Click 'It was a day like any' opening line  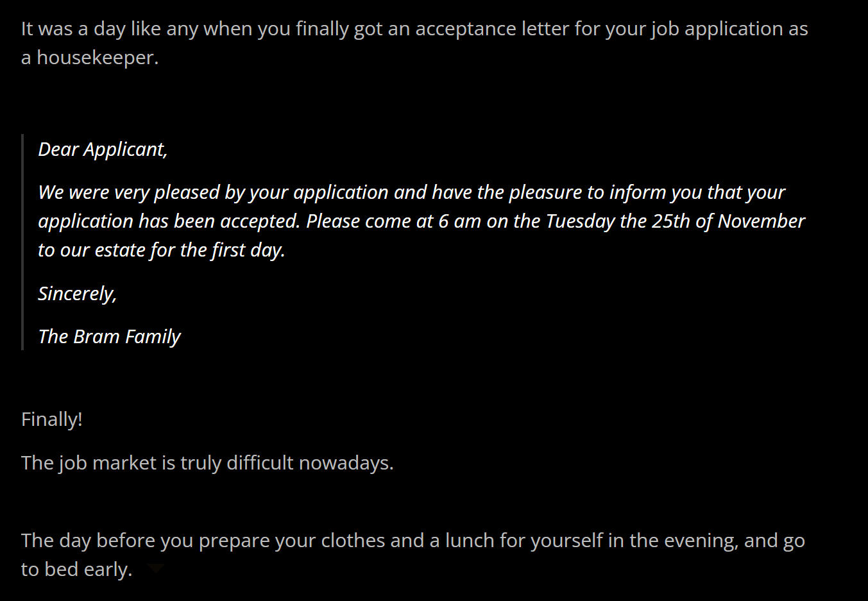pyautogui.click(x=110, y=29)
